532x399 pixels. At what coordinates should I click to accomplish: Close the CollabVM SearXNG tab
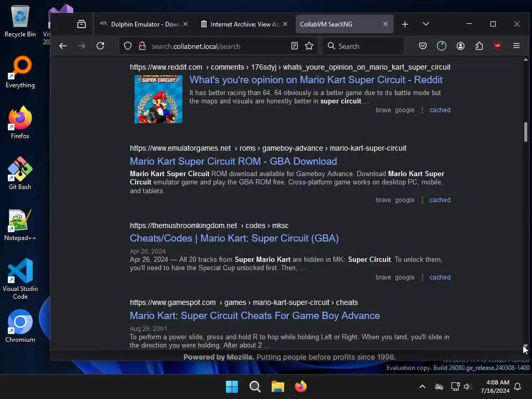click(x=385, y=24)
